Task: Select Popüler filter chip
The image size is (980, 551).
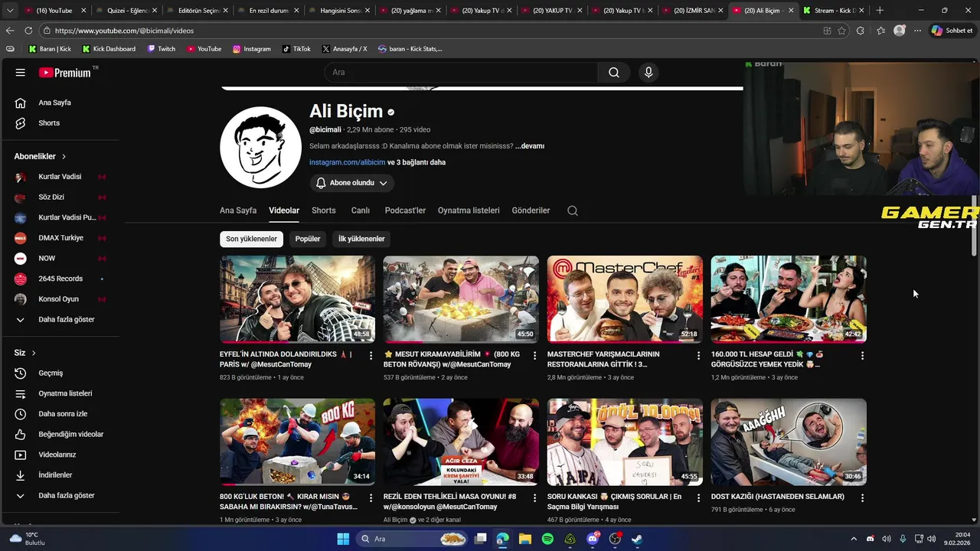Action: tap(308, 239)
